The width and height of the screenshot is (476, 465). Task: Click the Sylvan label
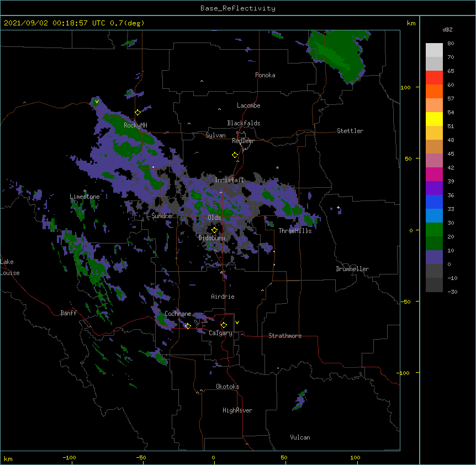tap(215, 135)
